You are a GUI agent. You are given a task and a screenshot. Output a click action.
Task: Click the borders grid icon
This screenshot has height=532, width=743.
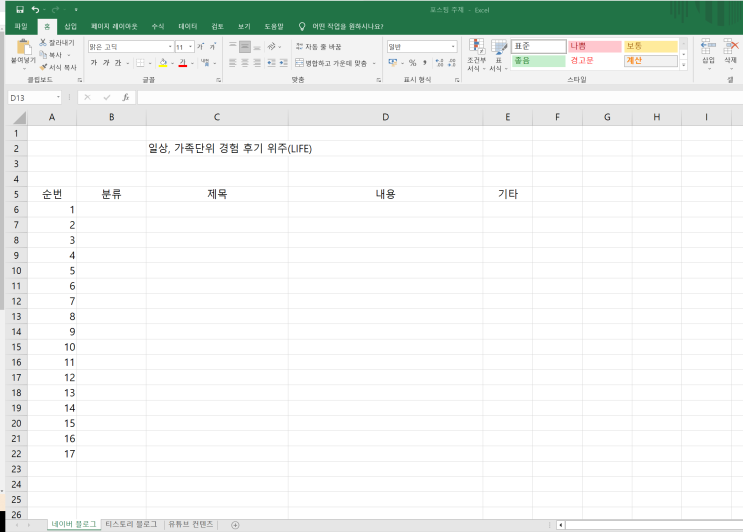[x=140, y=63]
